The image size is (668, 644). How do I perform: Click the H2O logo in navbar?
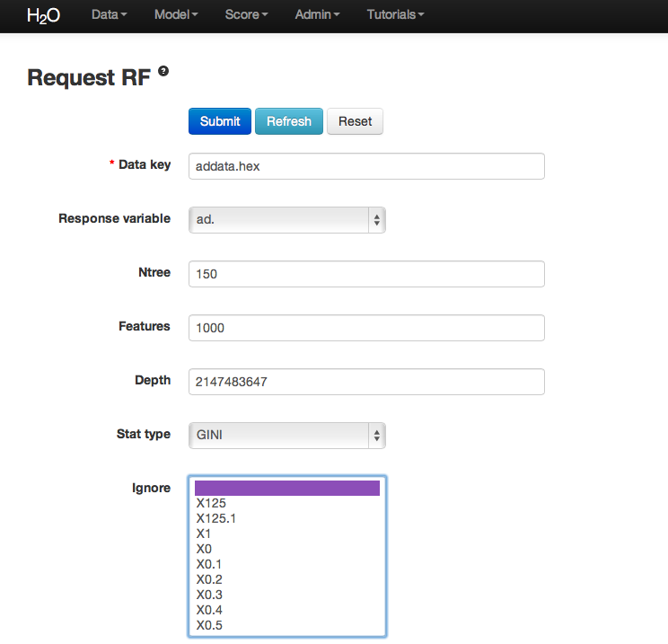pos(41,15)
